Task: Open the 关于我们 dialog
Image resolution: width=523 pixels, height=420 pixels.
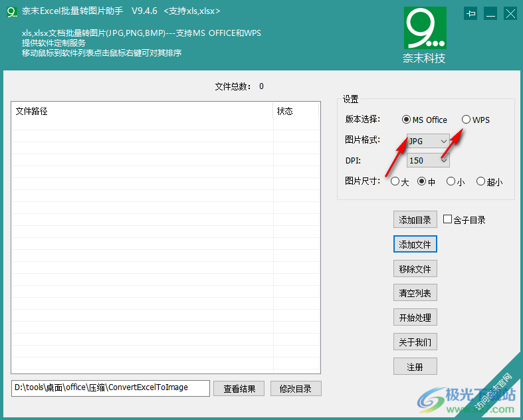Action: point(415,342)
